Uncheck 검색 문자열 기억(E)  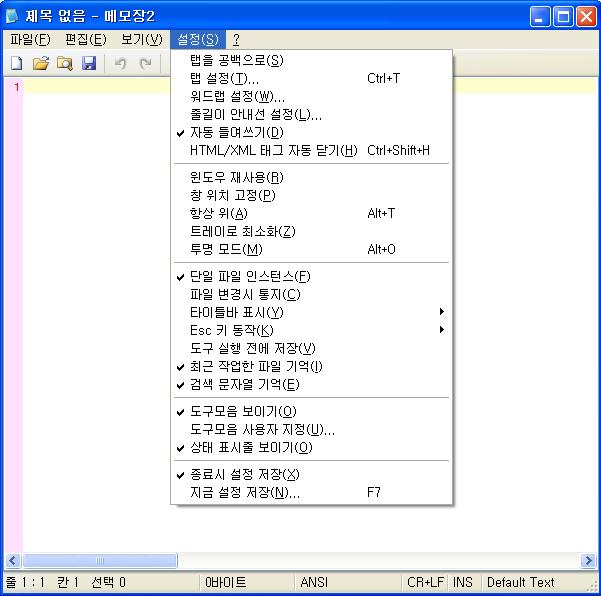click(312, 384)
